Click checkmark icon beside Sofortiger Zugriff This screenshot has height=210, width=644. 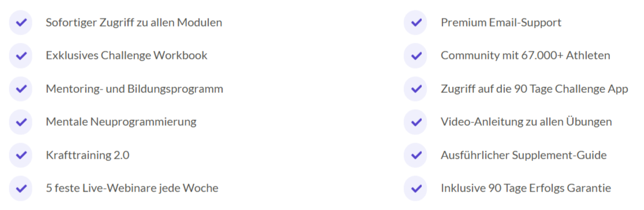[21, 22]
